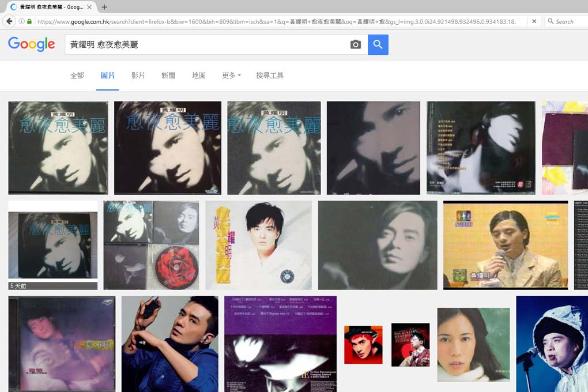
Task: Click the green padlock security icon
Action: coord(29,21)
